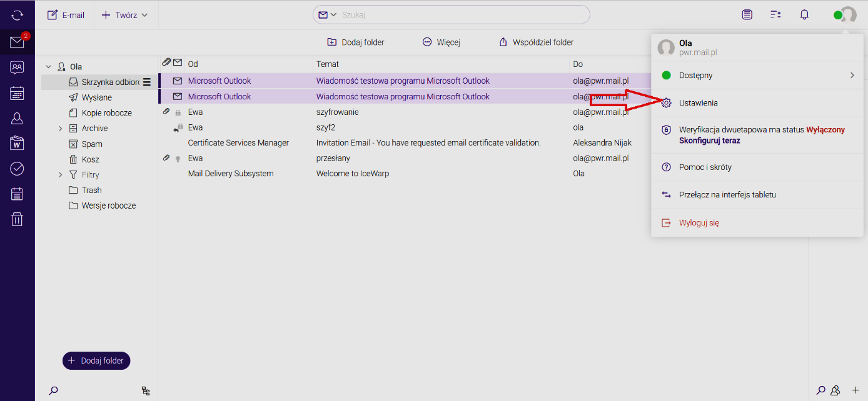Open the Twórz dropdown
Viewport: 868px width, 401px height.
tap(125, 15)
